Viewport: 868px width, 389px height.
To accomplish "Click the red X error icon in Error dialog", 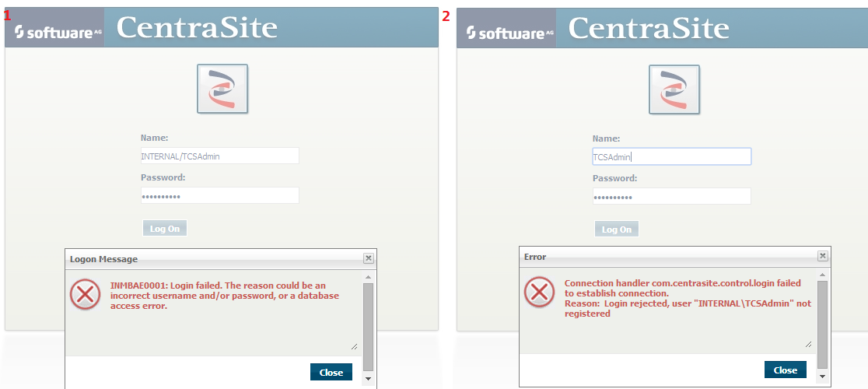I will (539, 292).
